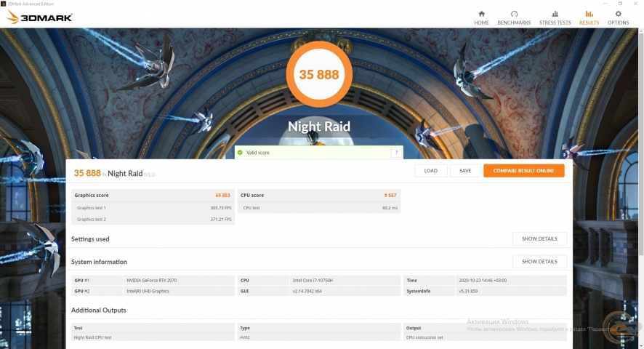This screenshot has height=349, width=644.
Task: Click Night Raid CPU test output row
Action: click(153, 337)
